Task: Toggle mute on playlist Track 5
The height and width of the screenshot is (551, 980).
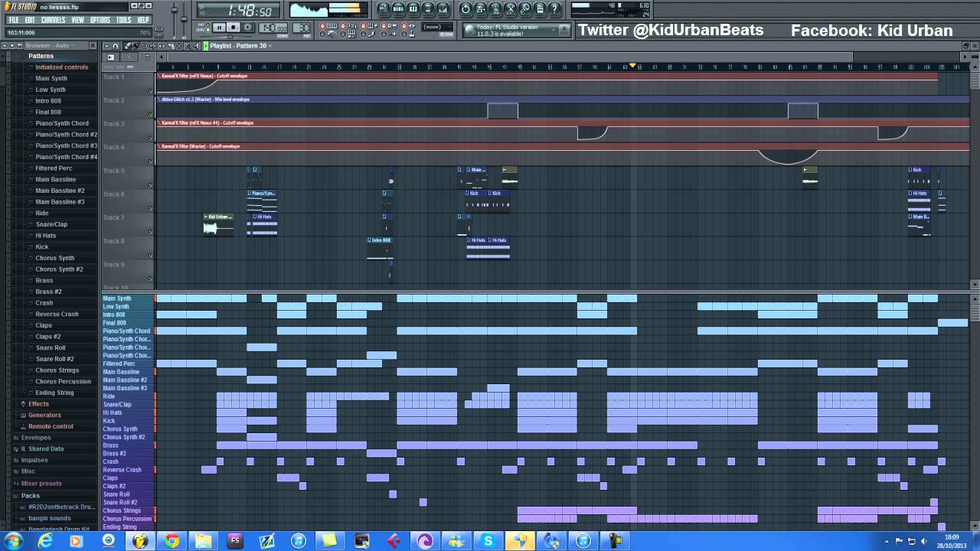Action: click(x=150, y=184)
